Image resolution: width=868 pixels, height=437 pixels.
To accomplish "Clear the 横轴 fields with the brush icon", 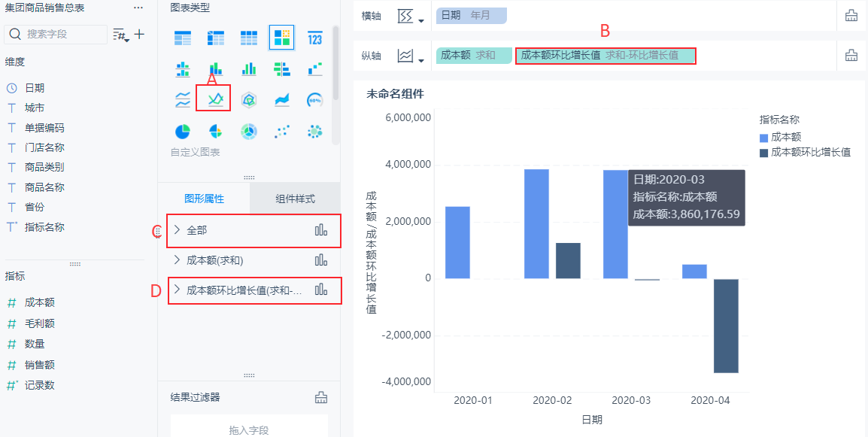I will pos(851,16).
